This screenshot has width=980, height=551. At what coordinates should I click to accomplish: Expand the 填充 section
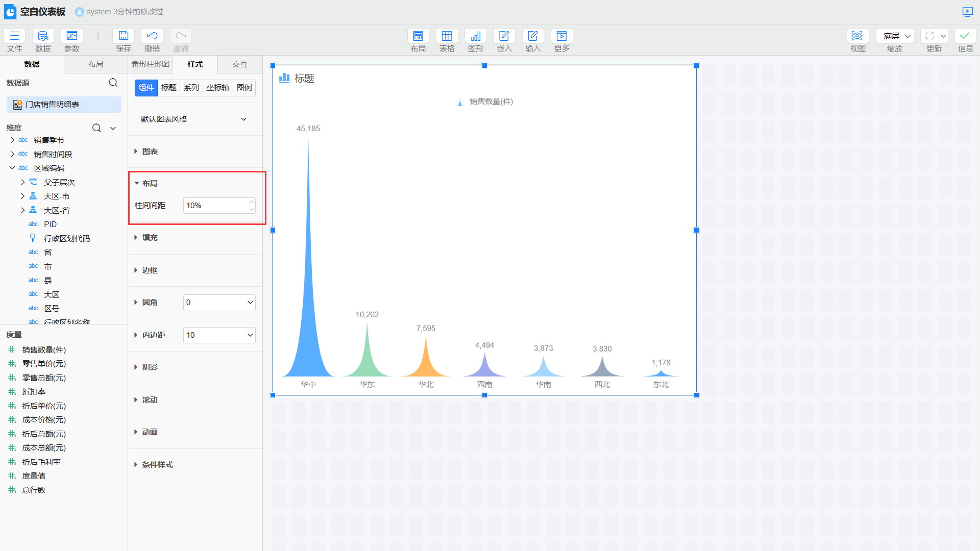click(x=150, y=237)
